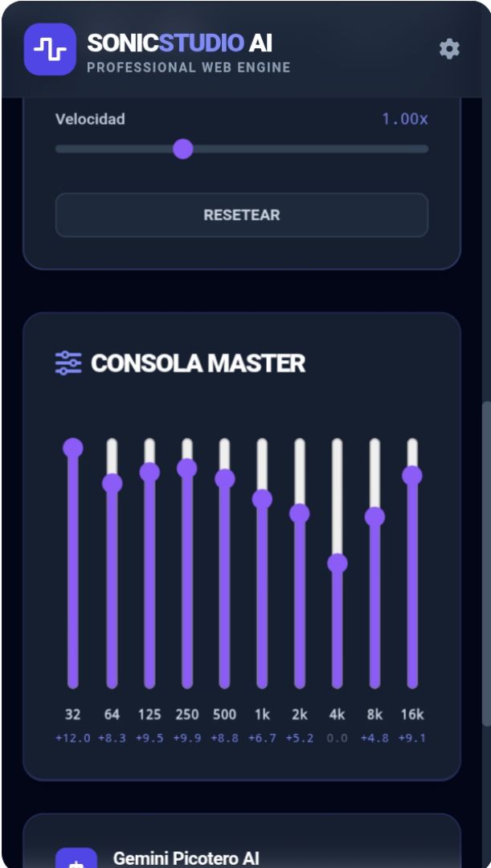Click the SONICSTUDIO AI title text

coord(179,43)
